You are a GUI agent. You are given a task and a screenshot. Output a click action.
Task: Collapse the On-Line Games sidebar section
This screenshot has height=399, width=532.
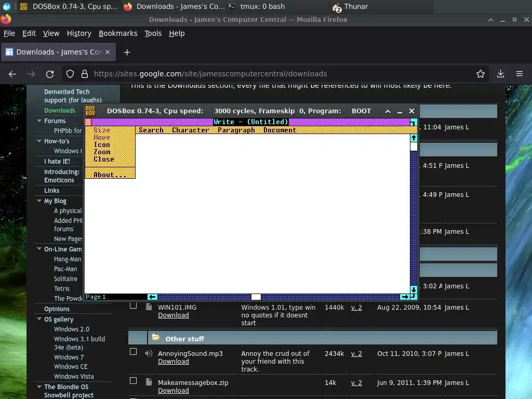pyautogui.click(x=39, y=249)
